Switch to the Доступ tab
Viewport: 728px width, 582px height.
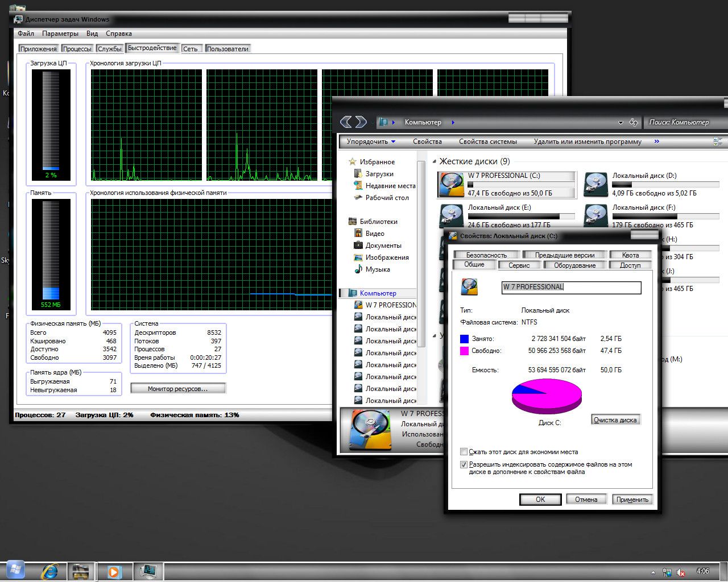click(x=630, y=265)
